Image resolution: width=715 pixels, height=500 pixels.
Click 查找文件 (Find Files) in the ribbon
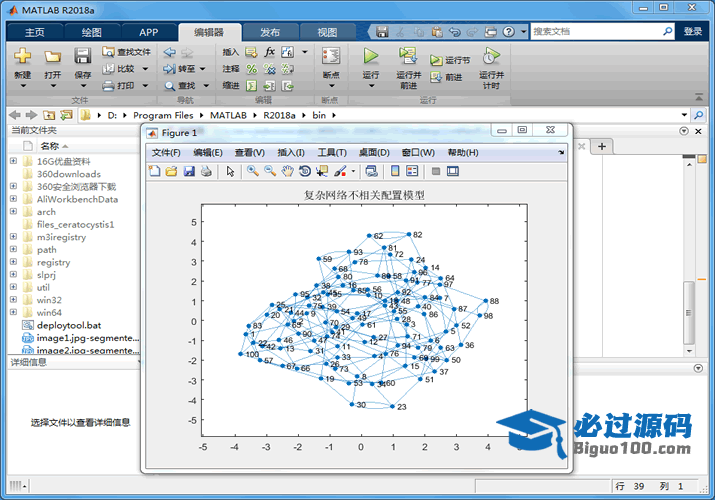click(126, 52)
